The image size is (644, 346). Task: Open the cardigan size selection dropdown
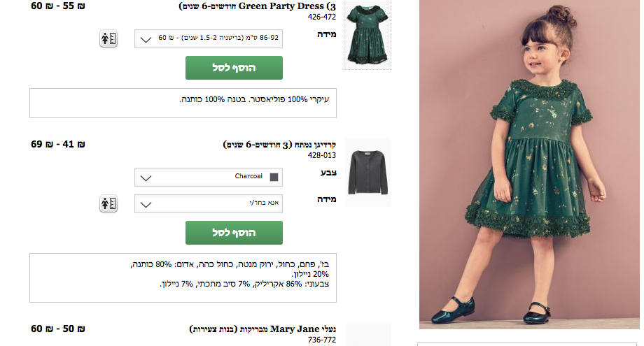[209, 204]
